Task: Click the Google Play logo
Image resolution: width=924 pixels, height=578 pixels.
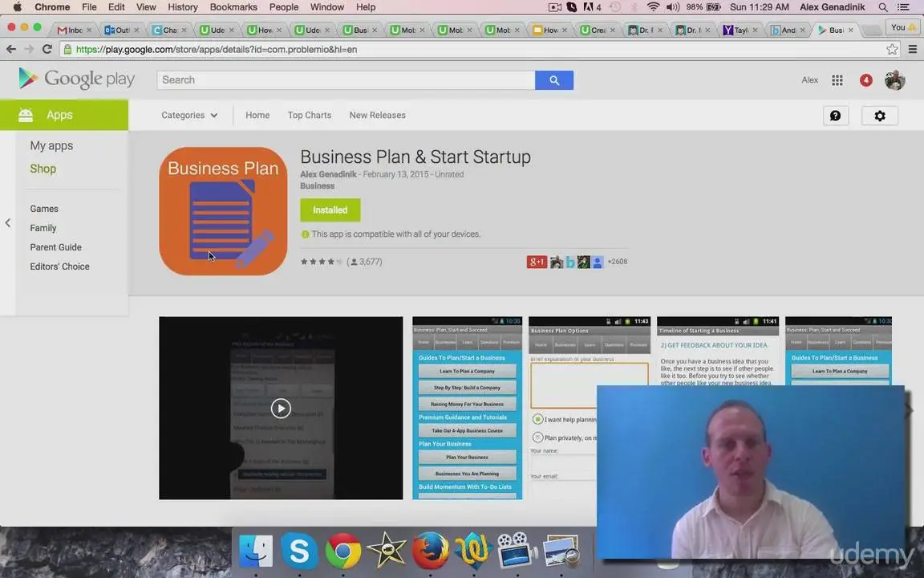Action: coord(77,79)
